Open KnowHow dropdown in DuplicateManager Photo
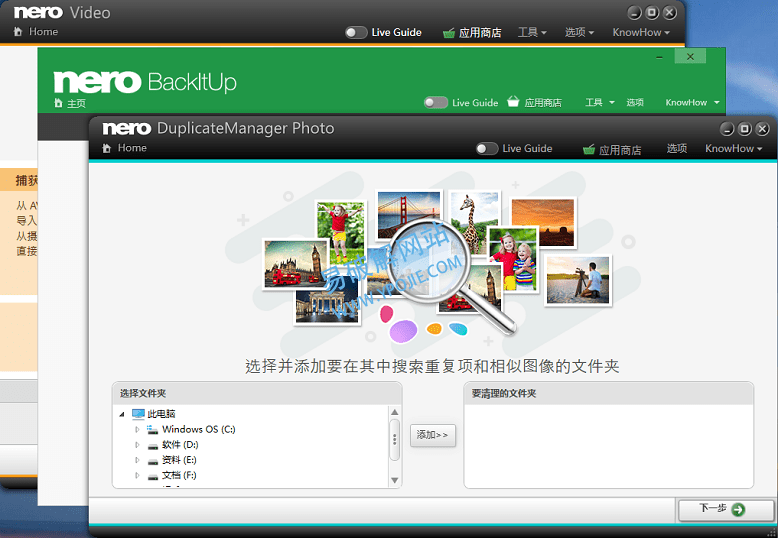Viewport: 778px width, 538px height. 733,149
